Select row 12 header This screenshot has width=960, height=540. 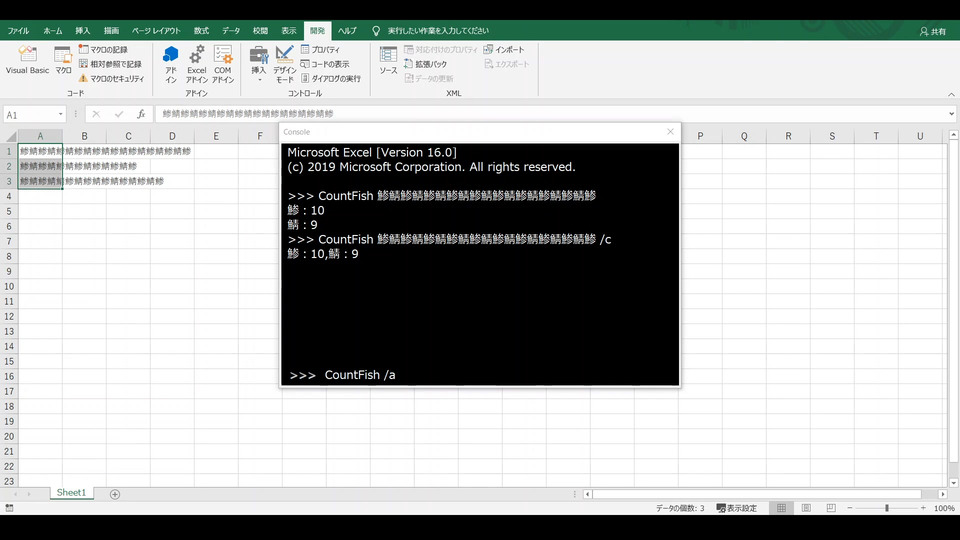[x=9, y=317]
